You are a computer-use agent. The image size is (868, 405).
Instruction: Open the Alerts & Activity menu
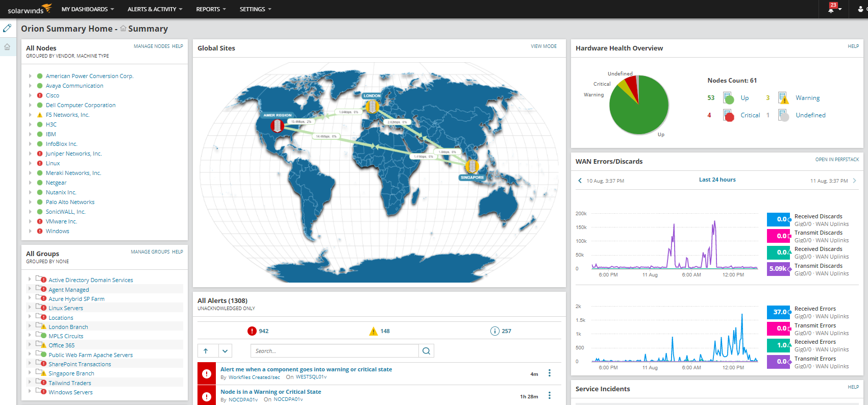click(x=155, y=9)
